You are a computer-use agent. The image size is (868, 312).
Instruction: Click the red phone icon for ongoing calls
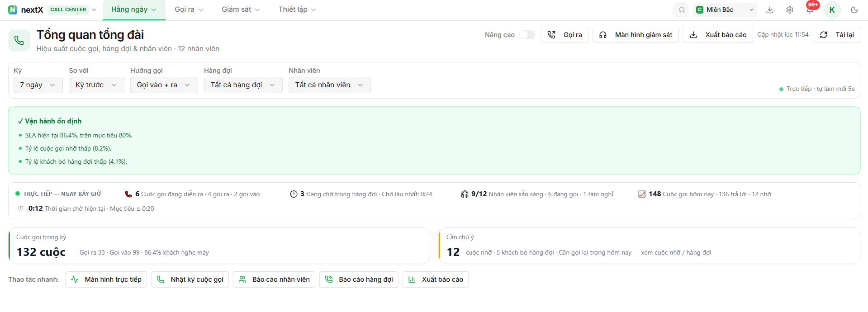point(128,194)
